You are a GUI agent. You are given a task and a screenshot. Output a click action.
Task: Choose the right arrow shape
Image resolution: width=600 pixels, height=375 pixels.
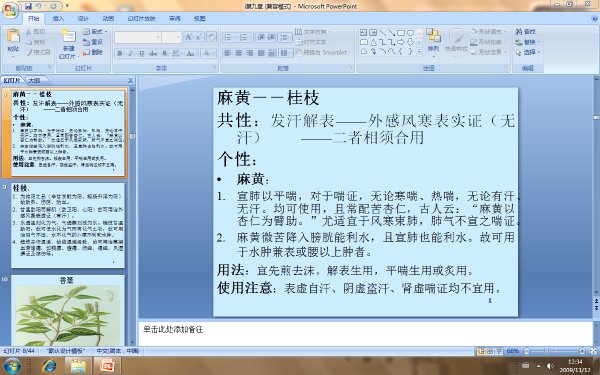(401, 42)
